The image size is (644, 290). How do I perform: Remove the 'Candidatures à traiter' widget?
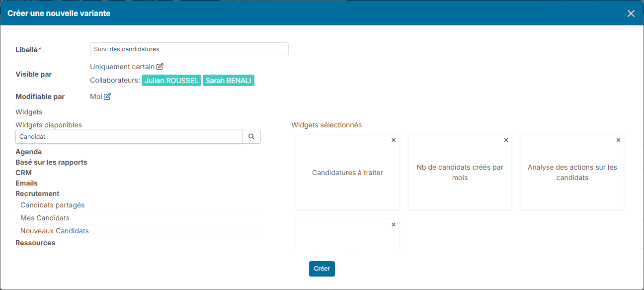pos(394,140)
